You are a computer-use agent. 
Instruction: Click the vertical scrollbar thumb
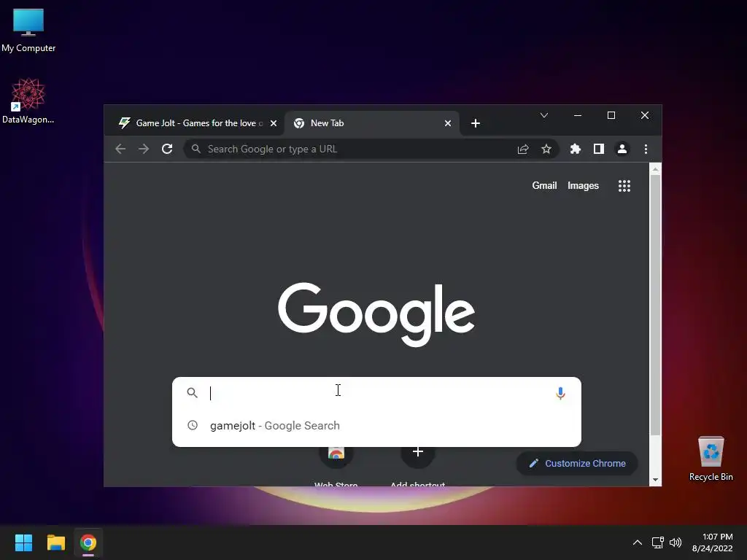point(656,305)
